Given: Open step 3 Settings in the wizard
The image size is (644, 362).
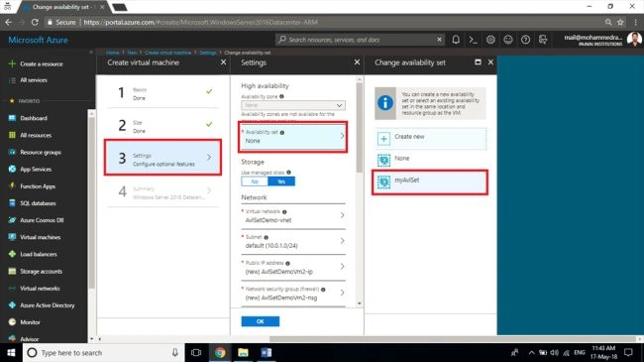Looking at the screenshot, I should 163,158.
